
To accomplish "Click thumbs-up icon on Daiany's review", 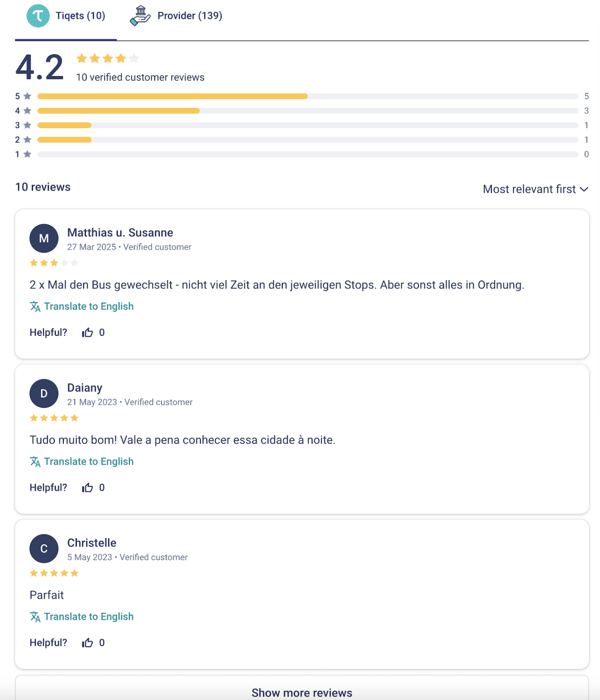I will (x=87, y=488).
